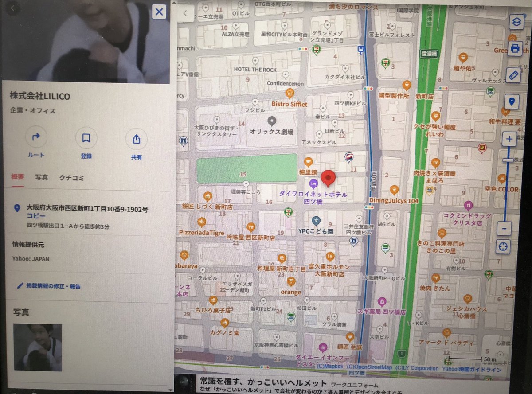Click the 空色 COLOR label
This screenshot has width=532, height=394.
[501, 189]
